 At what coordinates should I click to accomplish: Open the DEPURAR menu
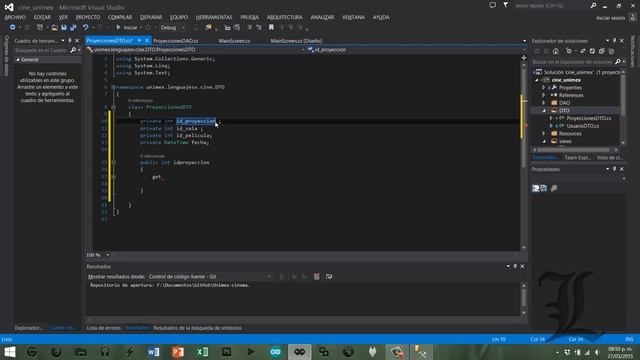[x=151, y=17]
